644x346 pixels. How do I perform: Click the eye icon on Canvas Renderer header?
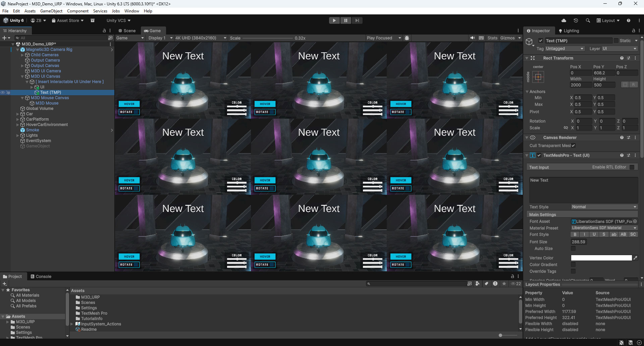[533, 137]
